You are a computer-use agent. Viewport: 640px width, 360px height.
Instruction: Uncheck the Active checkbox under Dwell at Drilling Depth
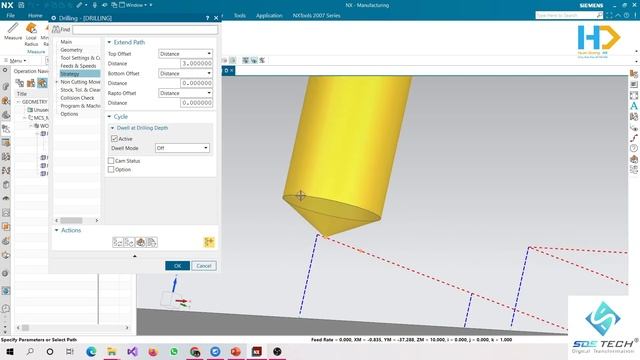114,139
